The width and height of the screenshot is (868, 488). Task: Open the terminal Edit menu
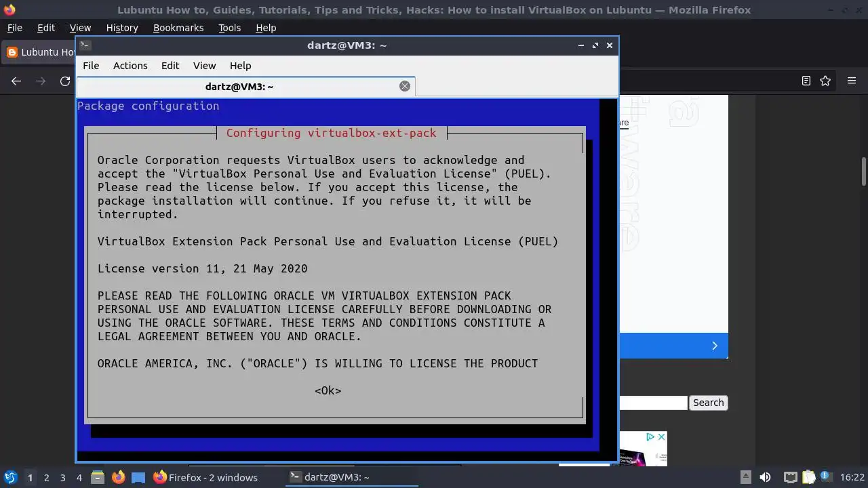(x=170, y=66)
